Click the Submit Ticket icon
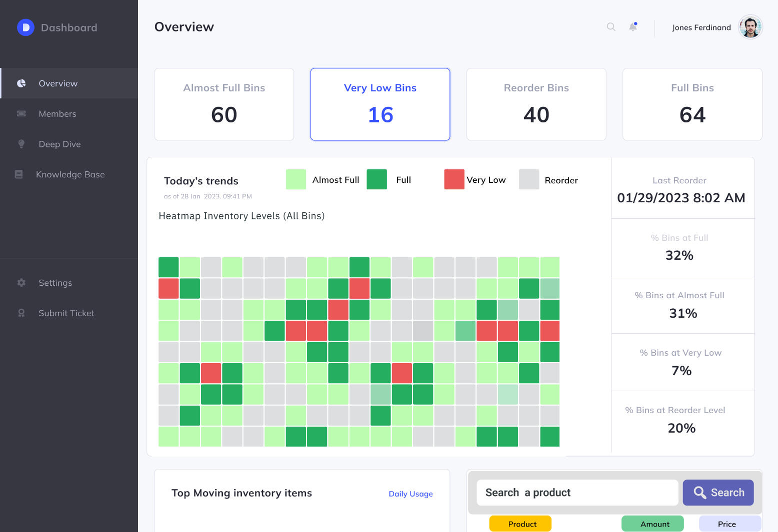 coord(21,313)
